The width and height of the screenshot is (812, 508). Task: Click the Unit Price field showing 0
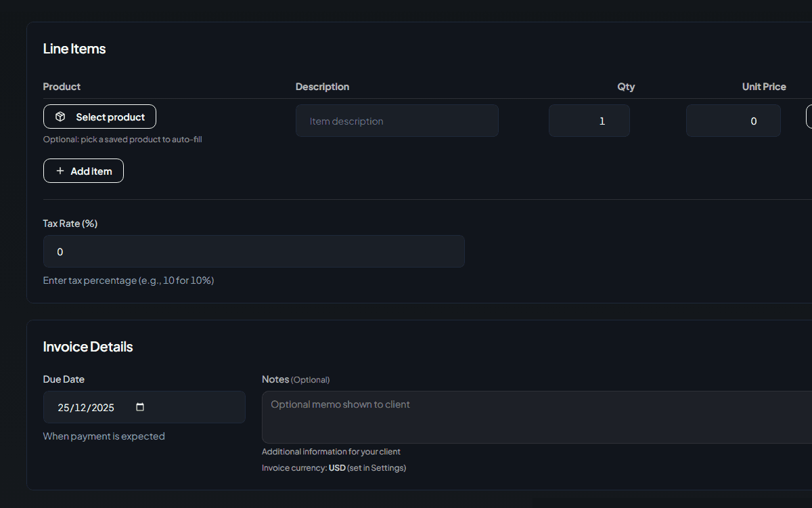coord(733,121)
